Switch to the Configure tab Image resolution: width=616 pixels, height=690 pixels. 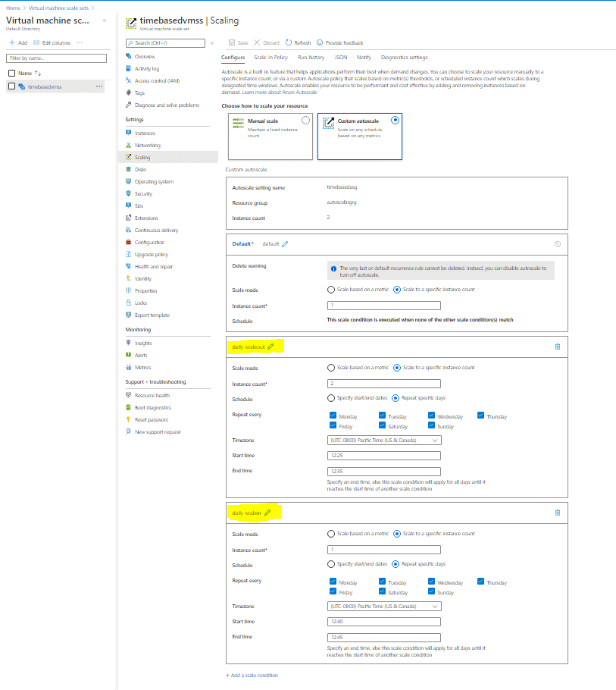coord(233,57)
